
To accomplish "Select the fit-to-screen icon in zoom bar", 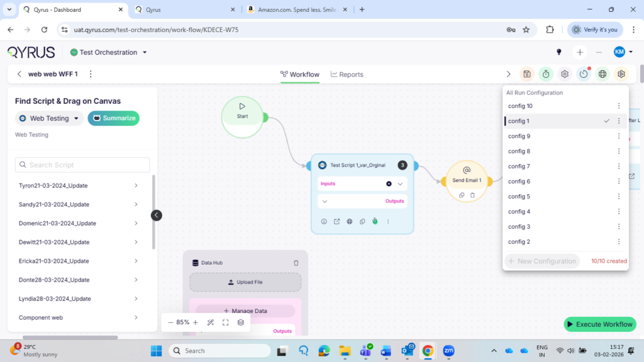I will [x=226, y=322].
